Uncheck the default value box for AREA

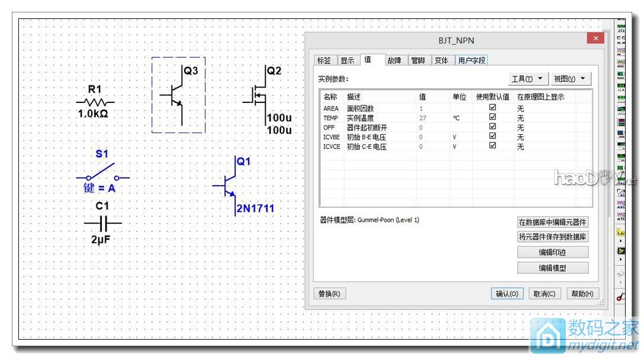click(x=492, y=108)
